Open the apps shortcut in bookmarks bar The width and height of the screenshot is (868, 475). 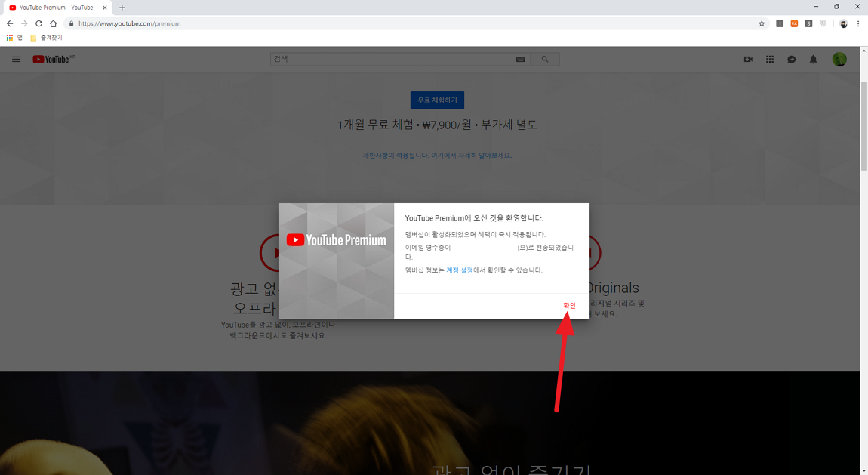(x=14, y=38)
